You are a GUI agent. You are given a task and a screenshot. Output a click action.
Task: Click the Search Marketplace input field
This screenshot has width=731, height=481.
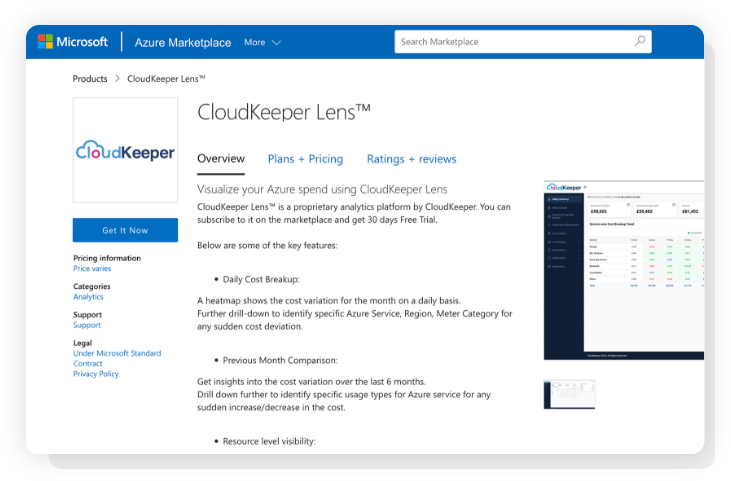[x=523, y=42]
